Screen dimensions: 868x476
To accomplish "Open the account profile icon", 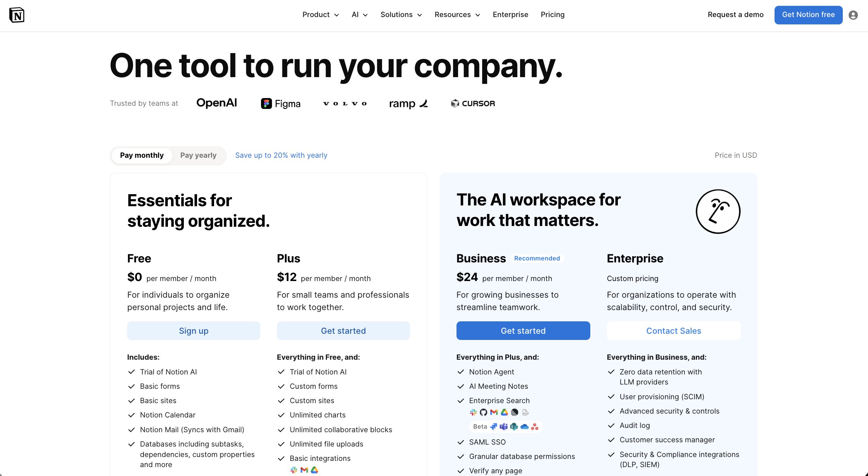I will pos(852,15).
